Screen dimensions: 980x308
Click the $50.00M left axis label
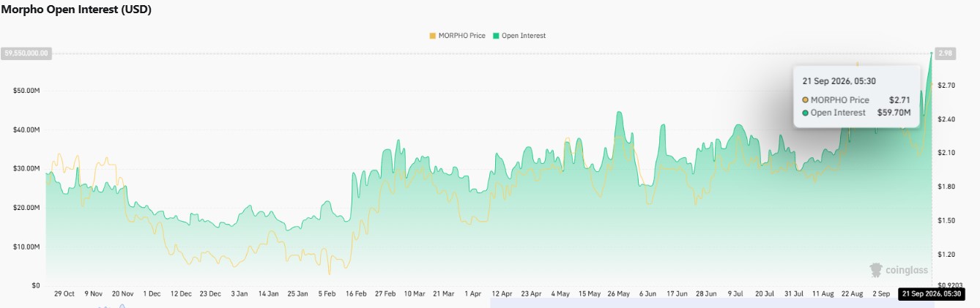coord(26,90)
